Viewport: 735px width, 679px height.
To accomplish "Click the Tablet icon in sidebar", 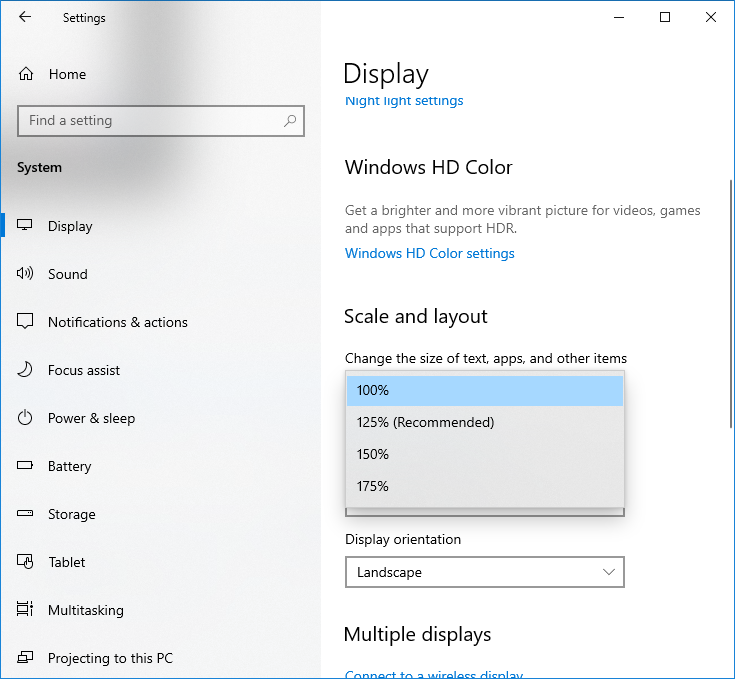I will pyautogui.click(x=25, y=561).
